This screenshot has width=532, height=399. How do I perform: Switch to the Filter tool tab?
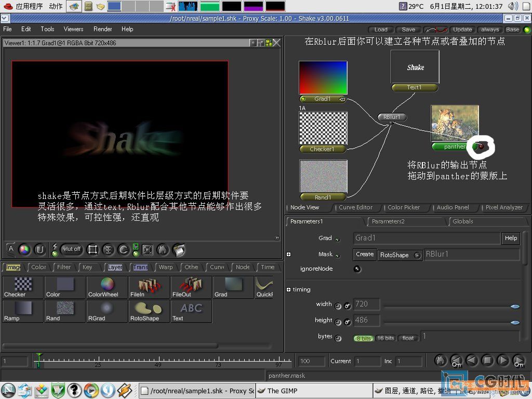(x=64, y=267)
